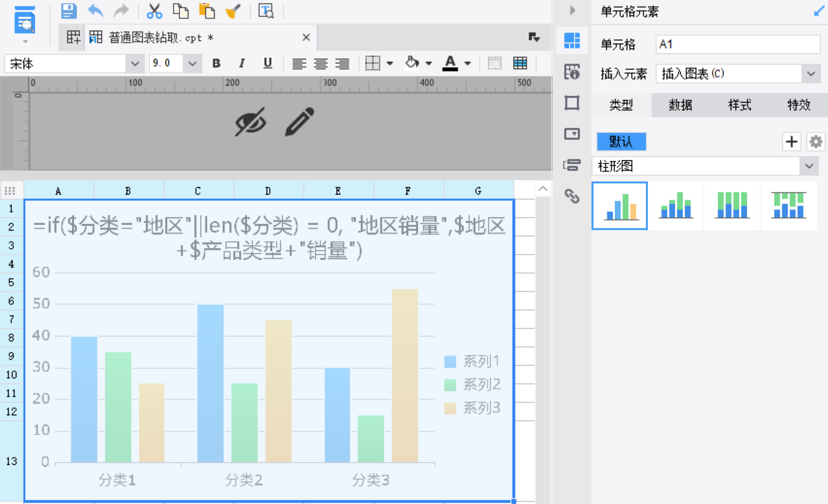Image resolution: width=828 pixels, height=504 pixels.
Task: Add new chart type with plus icon
Action: pos(792,142)
